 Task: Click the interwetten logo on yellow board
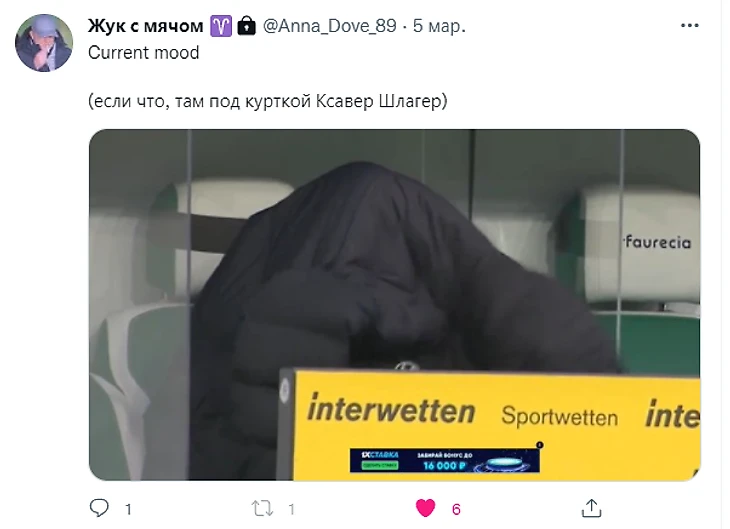pyautogui.click(x=391, y=408)
